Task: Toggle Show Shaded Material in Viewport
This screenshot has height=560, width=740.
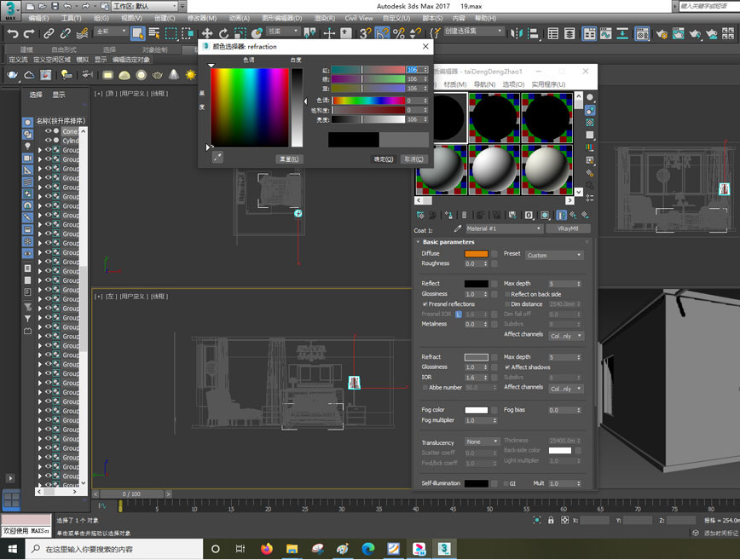Action: [545, 215]
